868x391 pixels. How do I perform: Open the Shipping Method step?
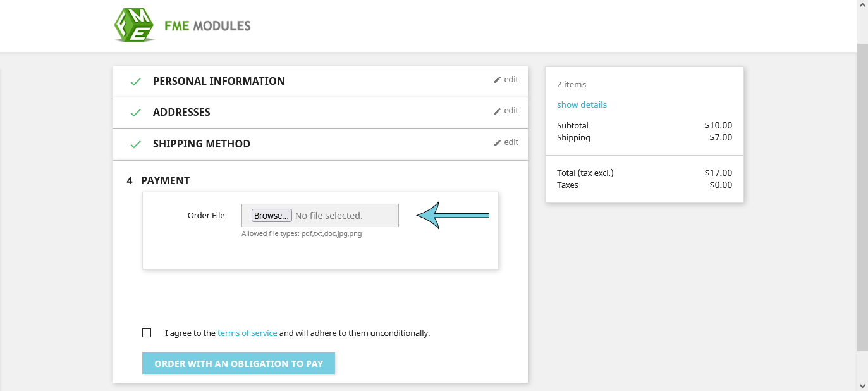(202, 144)
